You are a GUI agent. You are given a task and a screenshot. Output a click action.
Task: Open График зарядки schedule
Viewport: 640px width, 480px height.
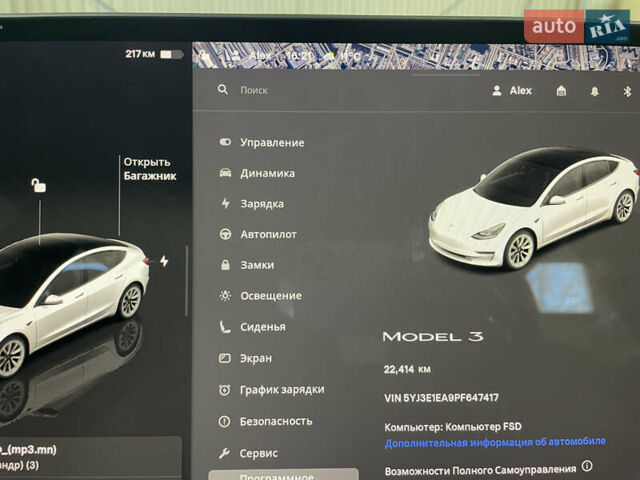coord(281,390)
